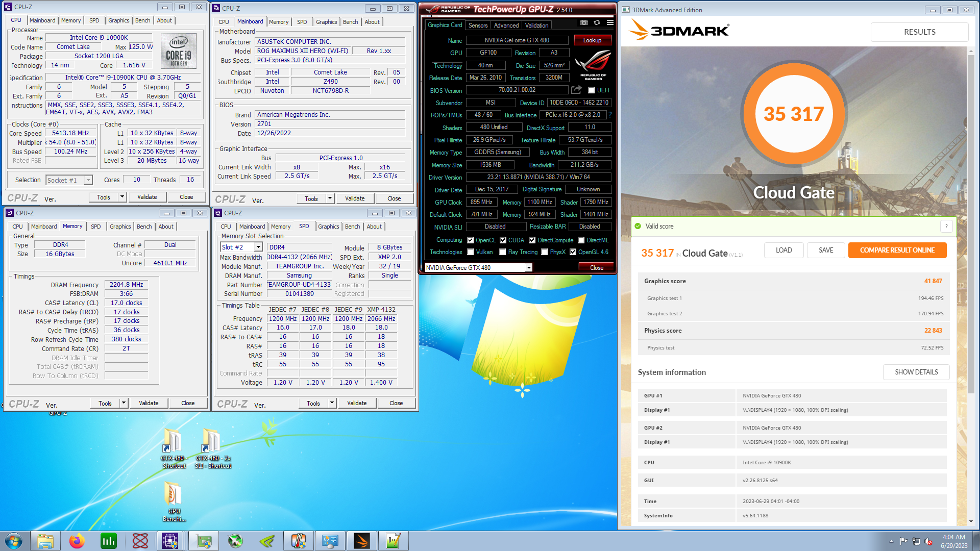Toggle the DirectML checkbox
The width and height of the screenshot is (980, 551).
pos(581,240)
